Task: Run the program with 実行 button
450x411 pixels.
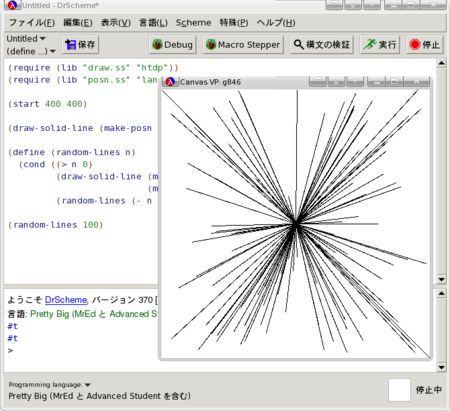Action: [380, 45]
